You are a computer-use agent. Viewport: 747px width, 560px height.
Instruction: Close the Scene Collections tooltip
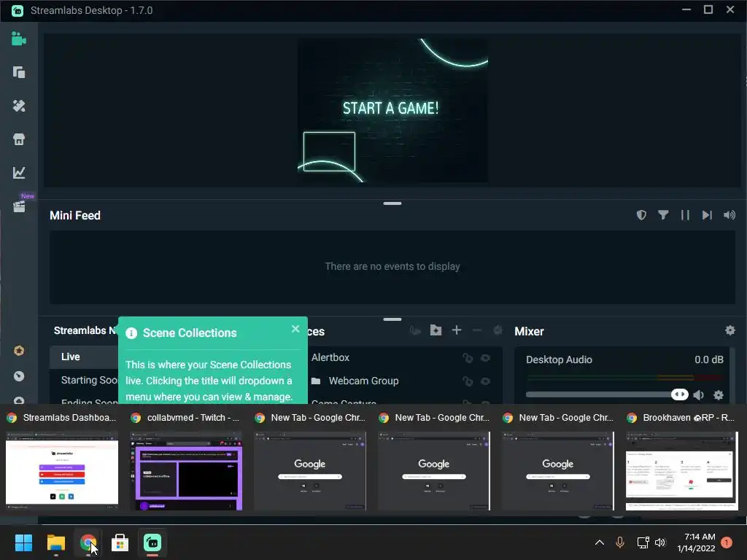(x=295, y=329)
